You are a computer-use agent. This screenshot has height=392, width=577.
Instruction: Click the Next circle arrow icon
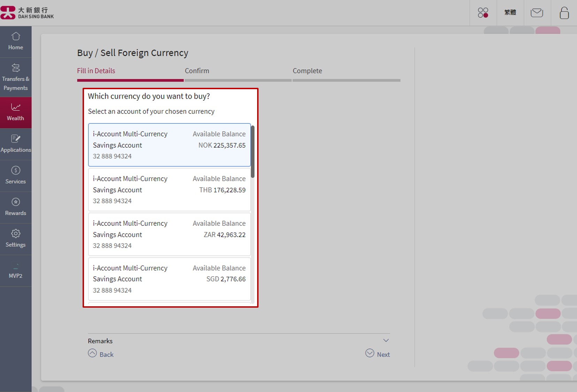pos(370,353)
